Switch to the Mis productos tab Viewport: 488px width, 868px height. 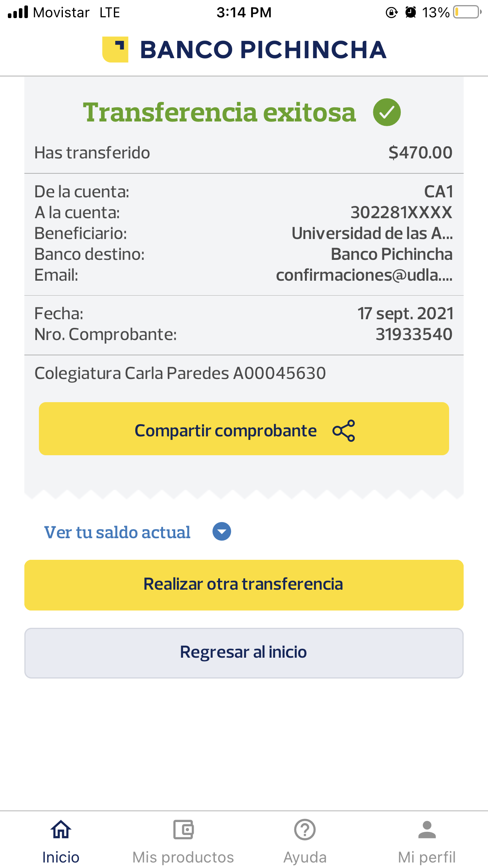(x=183, y=857)
